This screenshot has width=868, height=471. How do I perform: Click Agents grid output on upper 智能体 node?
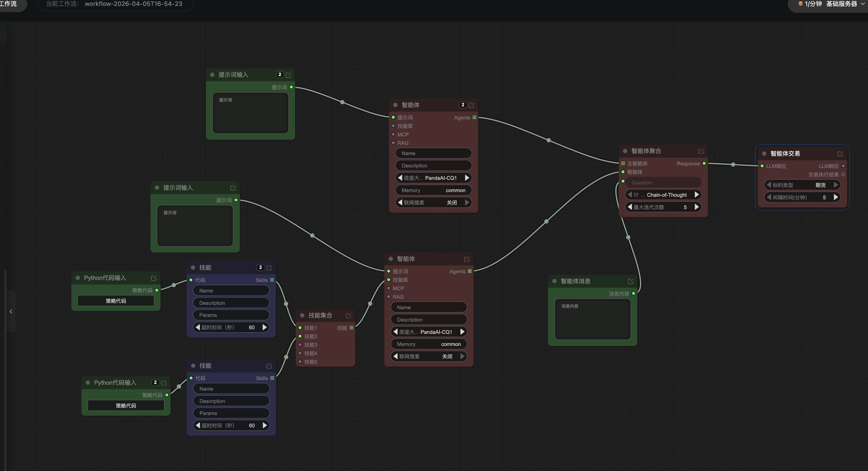tap(474, 118)
